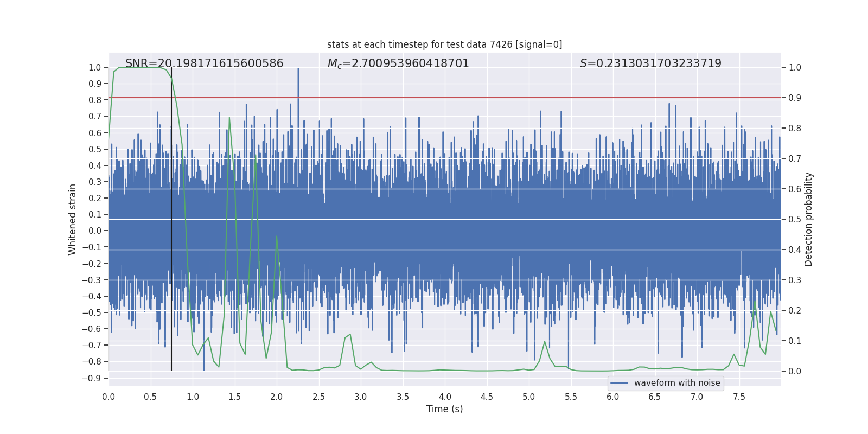Click the 'Detection probability' right axis label
868x434 pixels.
point(808,219)
